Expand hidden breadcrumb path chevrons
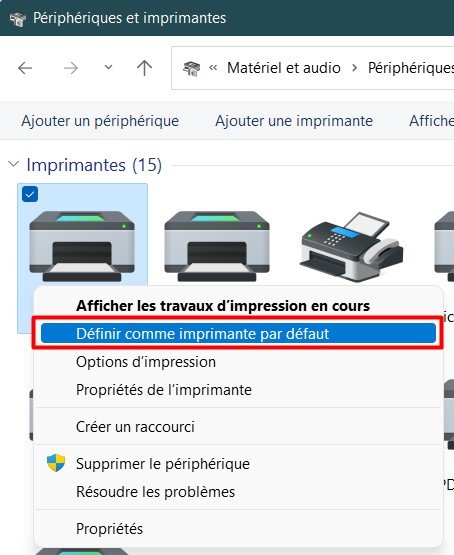 pyautogui.click(x=213, y=67)
